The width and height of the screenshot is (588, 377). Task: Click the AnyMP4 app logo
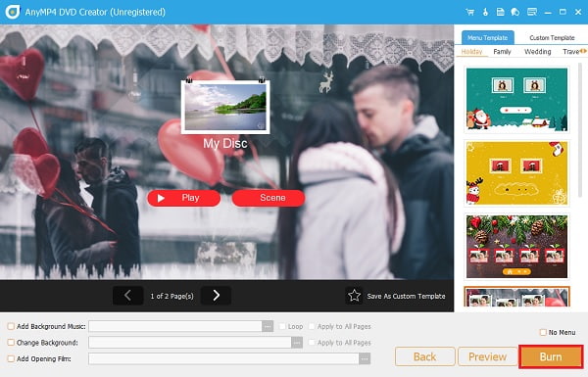(13, 12)
